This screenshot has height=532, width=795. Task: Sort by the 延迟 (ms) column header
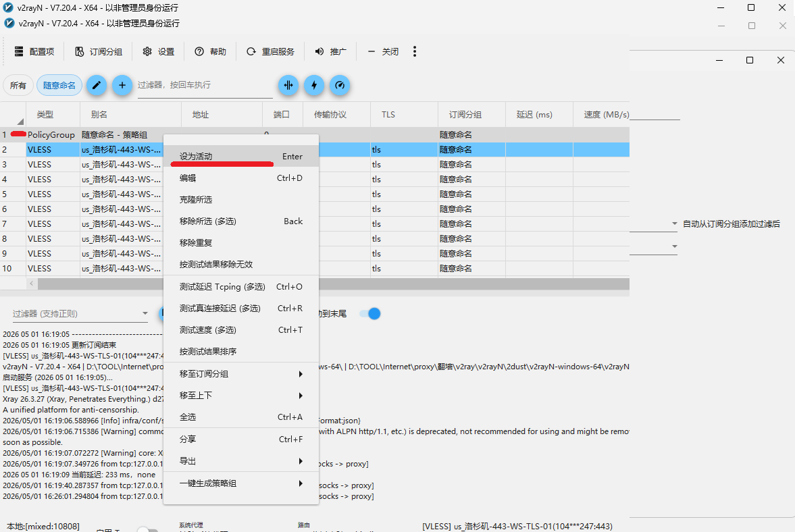tap(539, 115)
